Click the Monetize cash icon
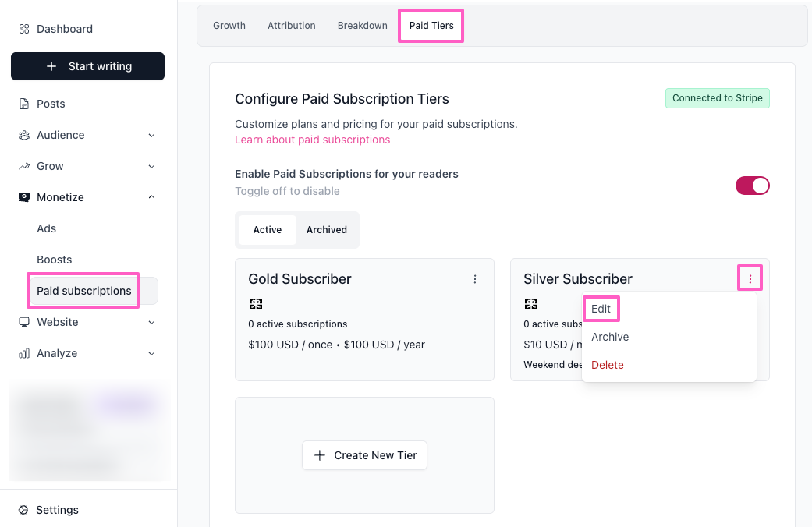Image resolution: width=812 pixels, height=527 pixels. (x=24, y=197)
